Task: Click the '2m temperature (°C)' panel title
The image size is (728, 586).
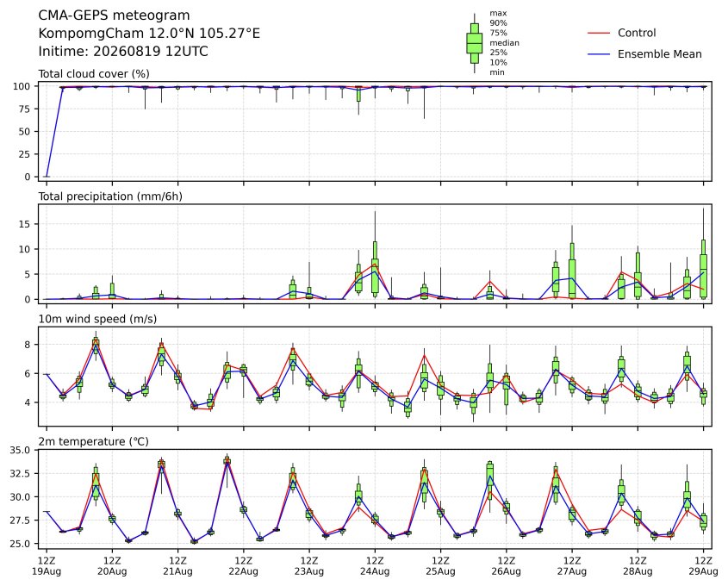Action: (x=93, y=441)
